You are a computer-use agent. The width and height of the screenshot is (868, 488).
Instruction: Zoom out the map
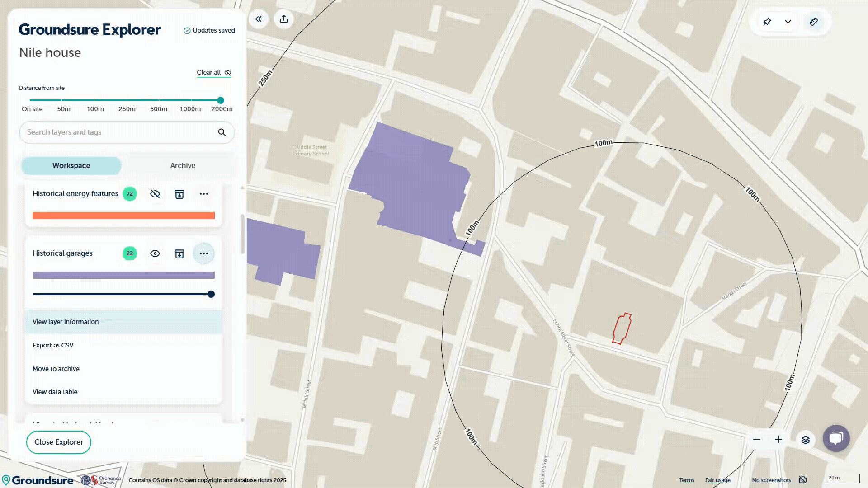coord(757,440)
